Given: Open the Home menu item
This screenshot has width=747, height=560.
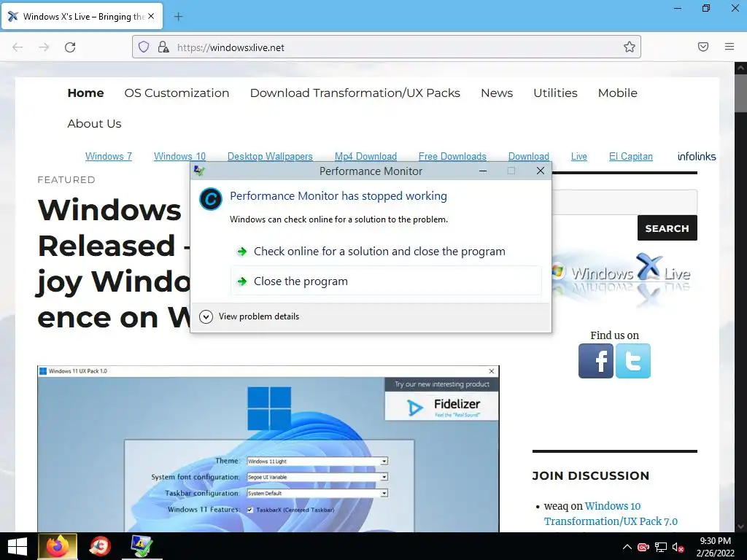Looking at the screenshot, I should pyautogui.click(x=86, y=93).
